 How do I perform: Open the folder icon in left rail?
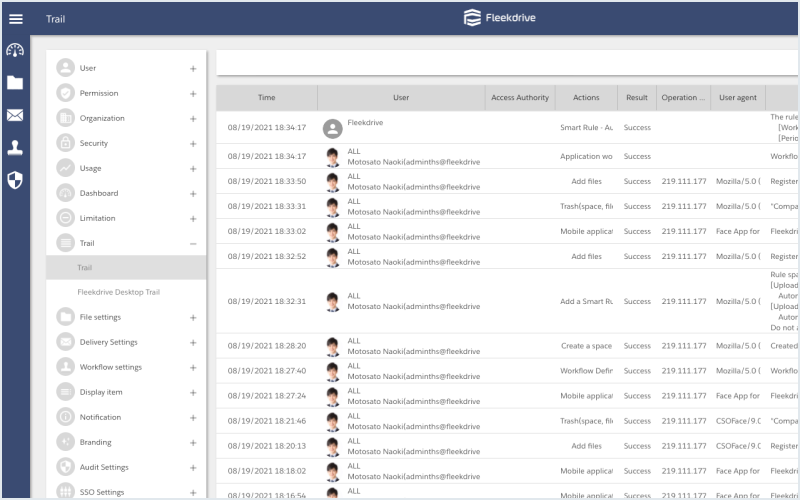tap(15, 82)
